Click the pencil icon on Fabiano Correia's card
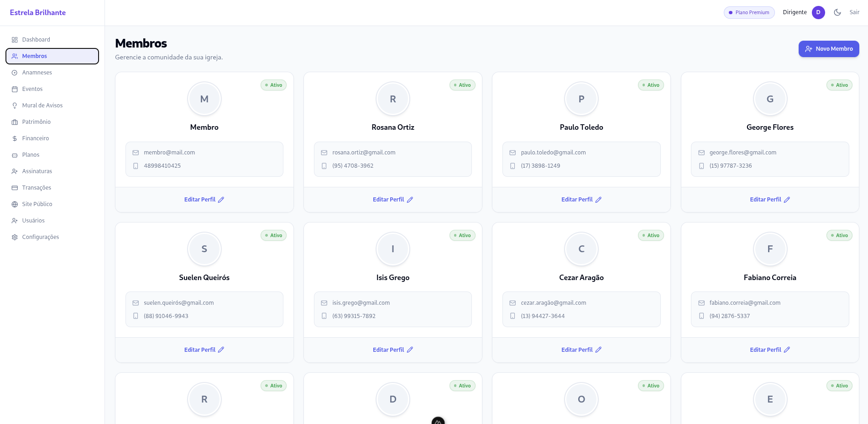The image size is (868, 424). pyautogui.click(x=787, y=350)
